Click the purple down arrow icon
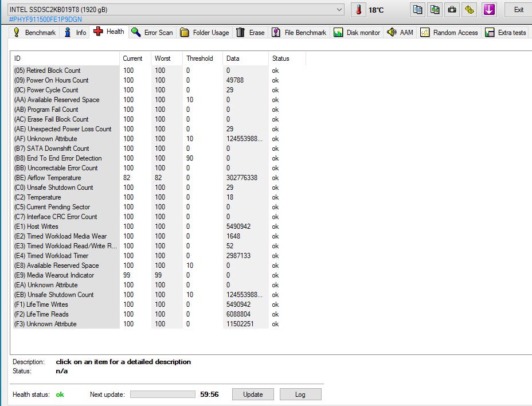The width and height of the screenshot is (532, 406). click(488, 10)
